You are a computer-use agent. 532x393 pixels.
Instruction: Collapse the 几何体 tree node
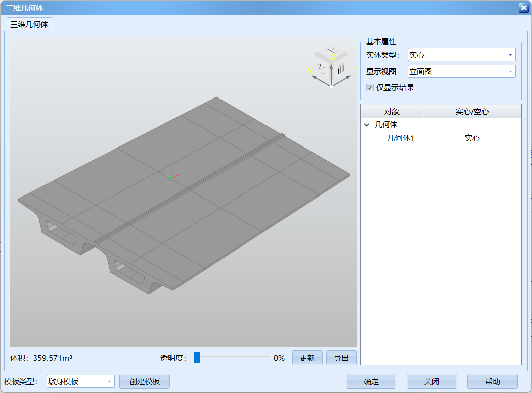click(366, 124)
